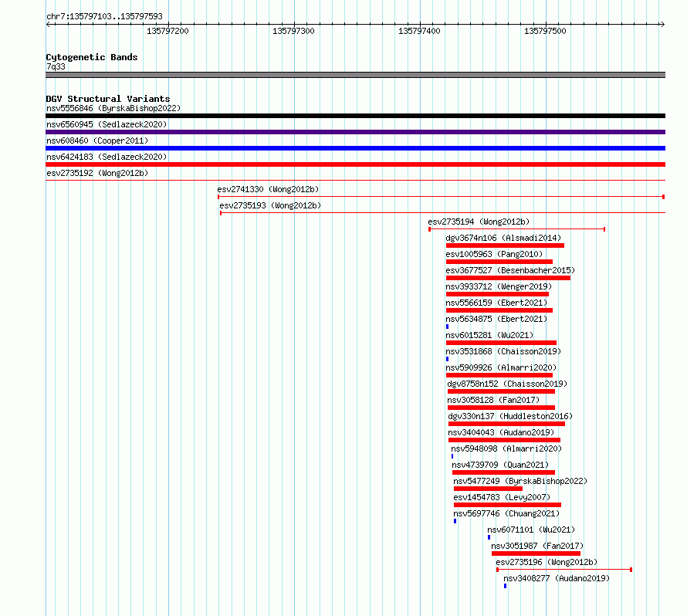Click the small blue nsv5948098 marker

[452, 456]
